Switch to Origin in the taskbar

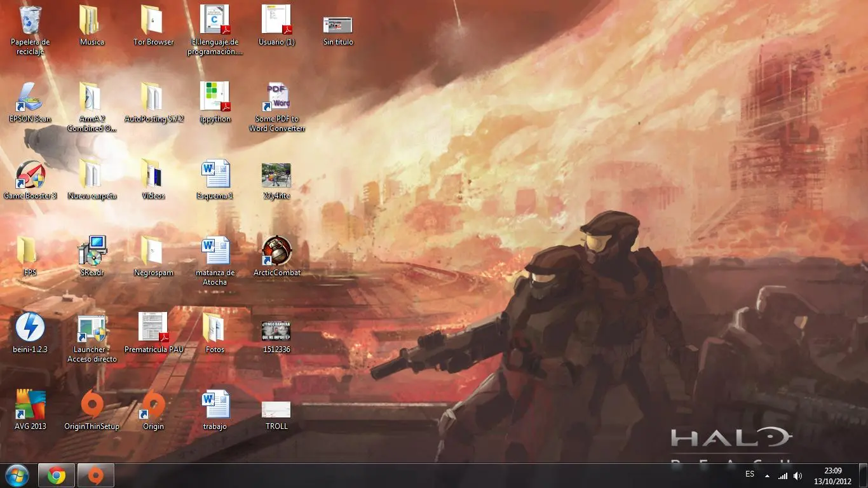click(96, 475)
